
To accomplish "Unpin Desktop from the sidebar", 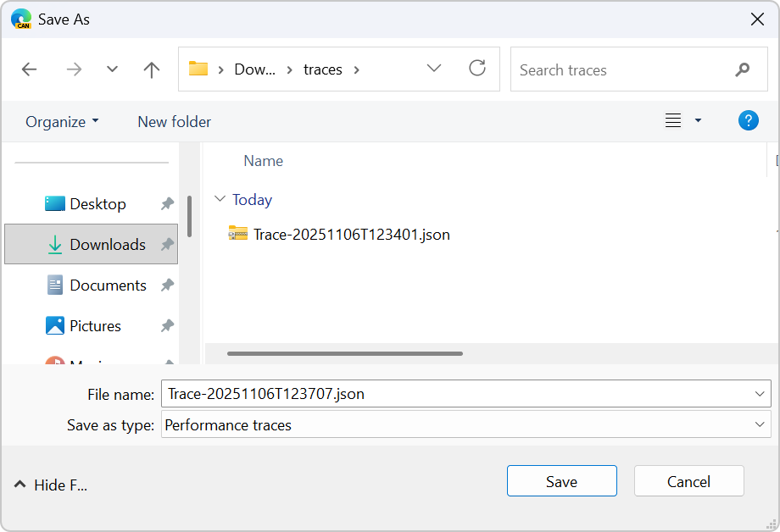I will click(167, 203).
